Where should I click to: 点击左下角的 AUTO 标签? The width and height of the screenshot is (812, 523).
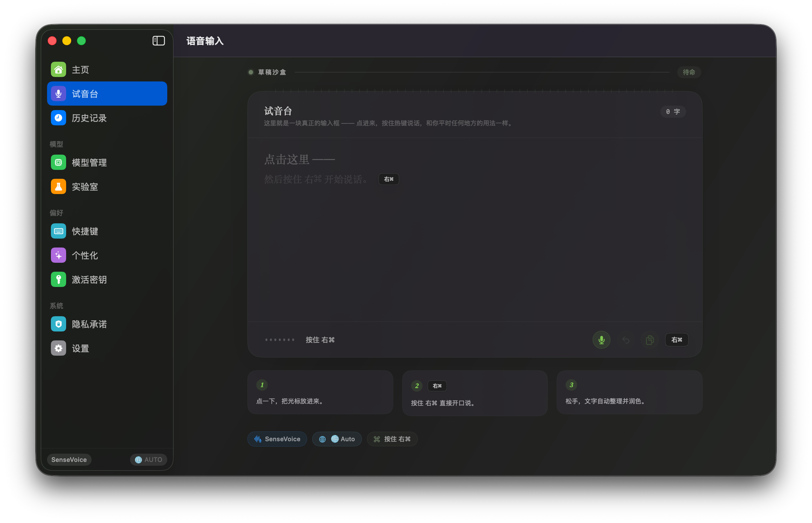click(x=148, y=459)
